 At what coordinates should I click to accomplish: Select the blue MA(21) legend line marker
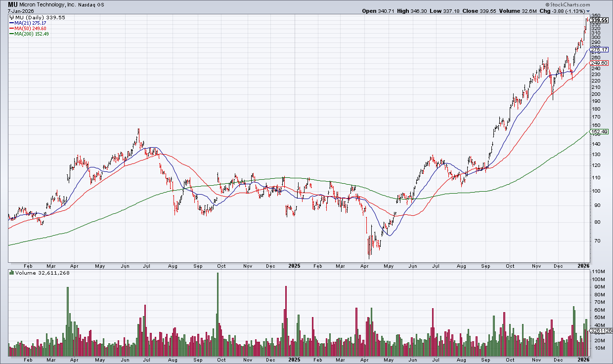click(11, 23)
